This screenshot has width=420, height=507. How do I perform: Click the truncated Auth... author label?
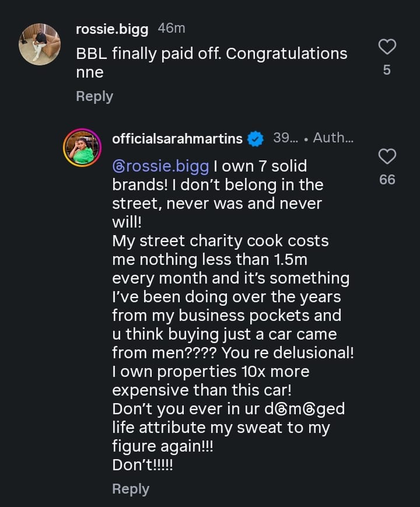pos(333,139)
